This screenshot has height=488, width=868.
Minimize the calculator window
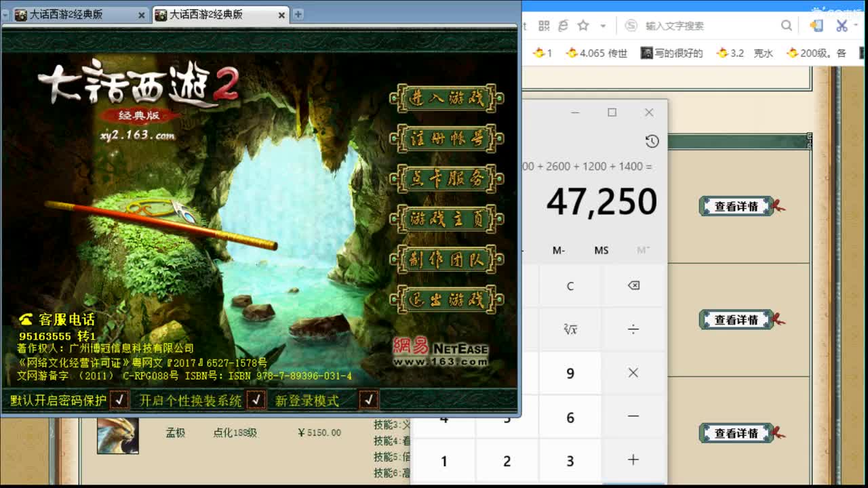pyautogui.click(x=575, y=112)
